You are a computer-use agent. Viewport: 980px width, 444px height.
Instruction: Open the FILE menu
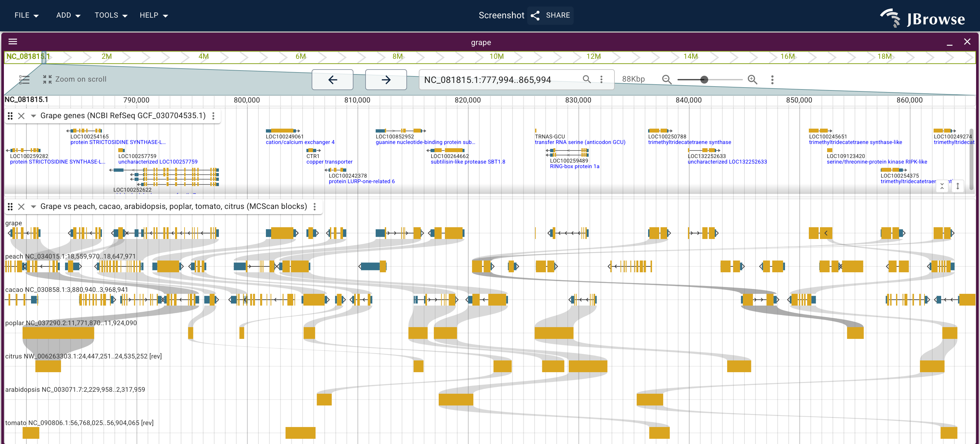(26, 15)
